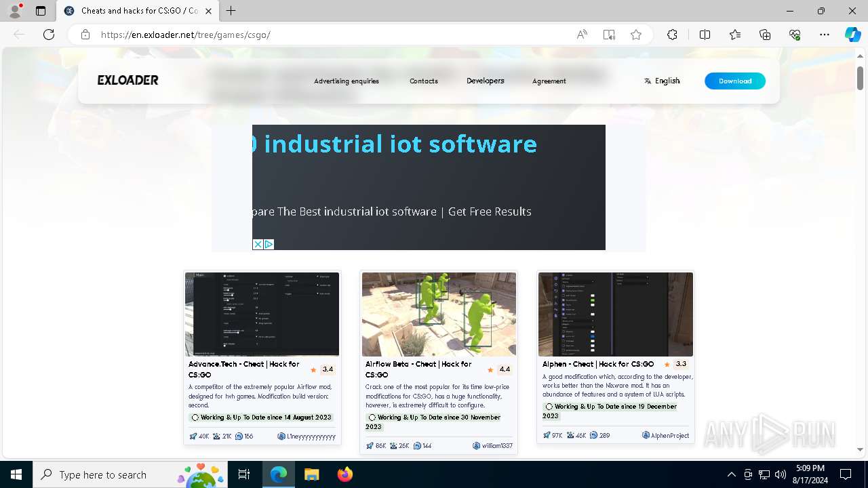Viewport: 868px width, 488px height.
Task: Open the Airflow Beta cheat thumbnail
Action: pyautogui.click(x=439, y=314)
